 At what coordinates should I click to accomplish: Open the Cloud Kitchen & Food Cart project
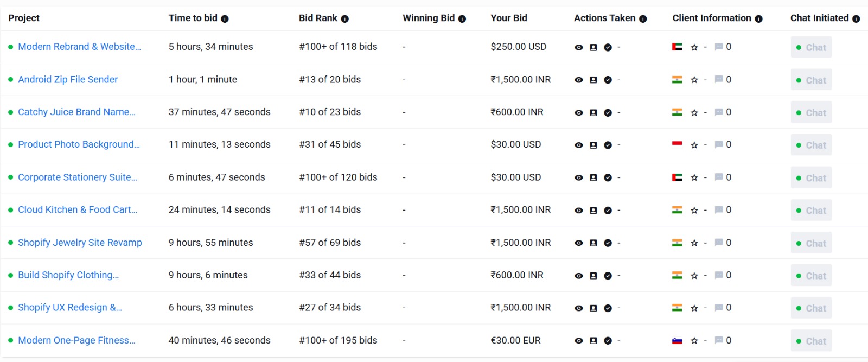coord(78,209)
